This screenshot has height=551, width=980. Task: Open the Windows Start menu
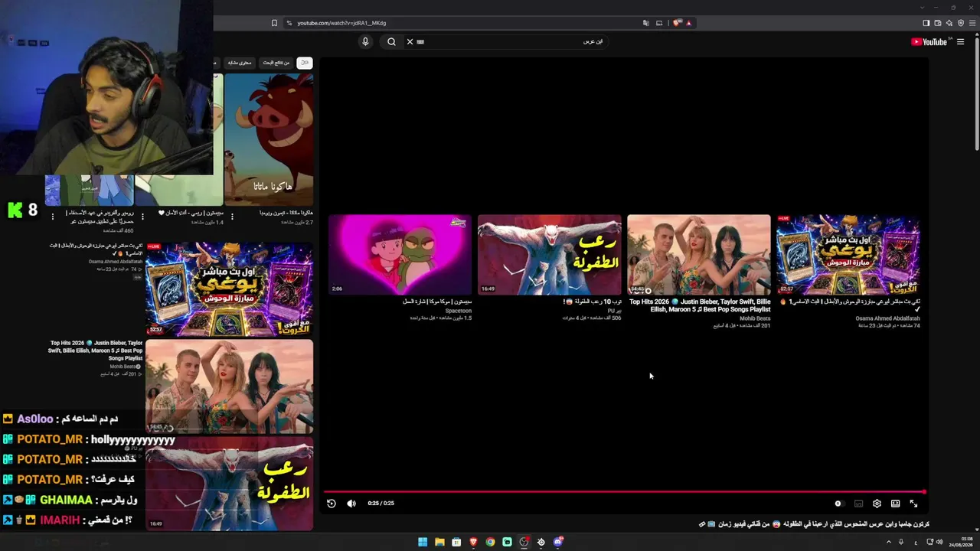tap(423, 542)
